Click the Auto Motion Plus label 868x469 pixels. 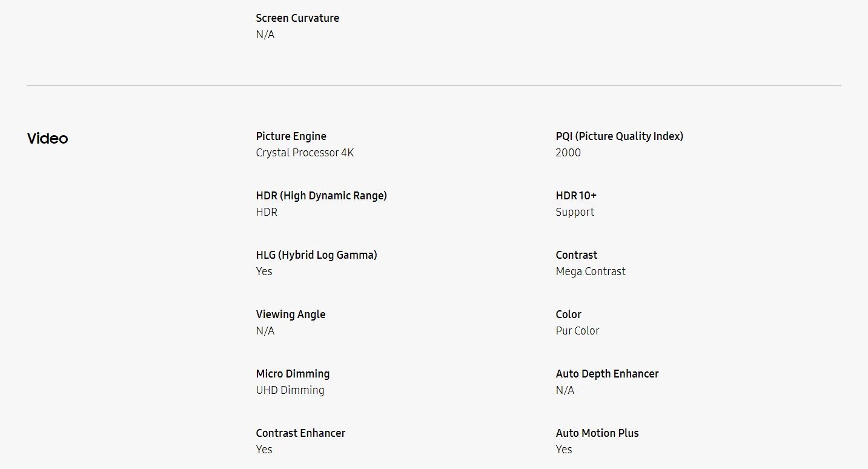point(597,433)
